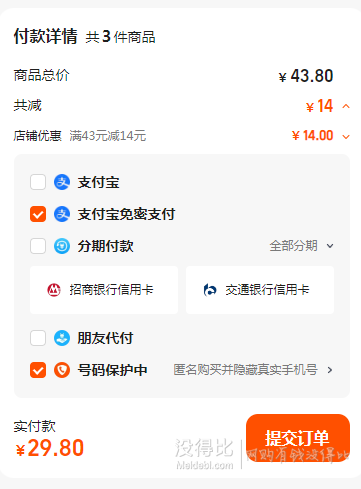Click the orange phone shield icon

coord(62,370)
